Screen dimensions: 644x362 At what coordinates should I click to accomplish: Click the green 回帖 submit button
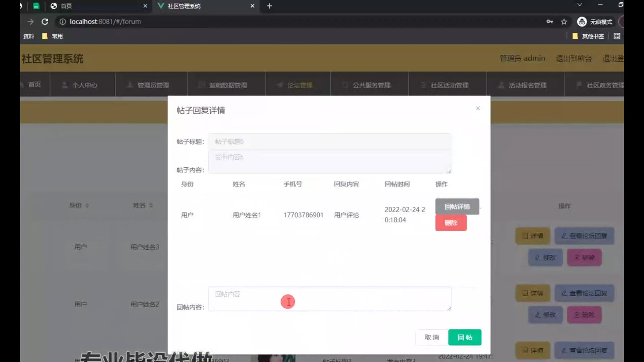tap(465, 337)
